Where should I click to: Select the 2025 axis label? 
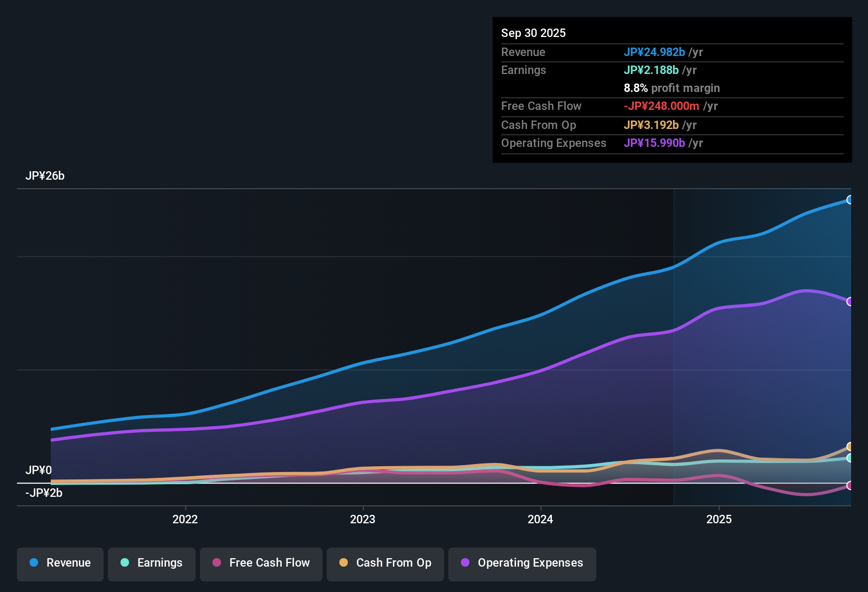[x=719, y=520]
